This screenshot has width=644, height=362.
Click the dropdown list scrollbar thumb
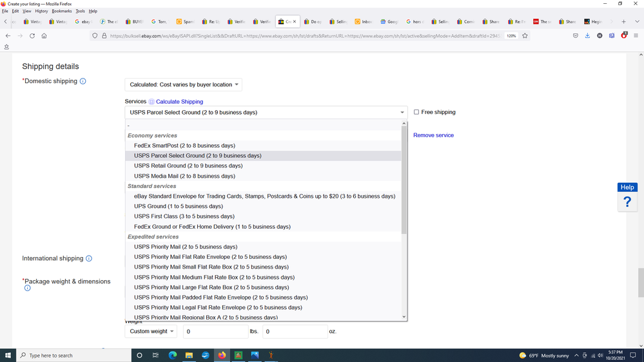[404, 180]
